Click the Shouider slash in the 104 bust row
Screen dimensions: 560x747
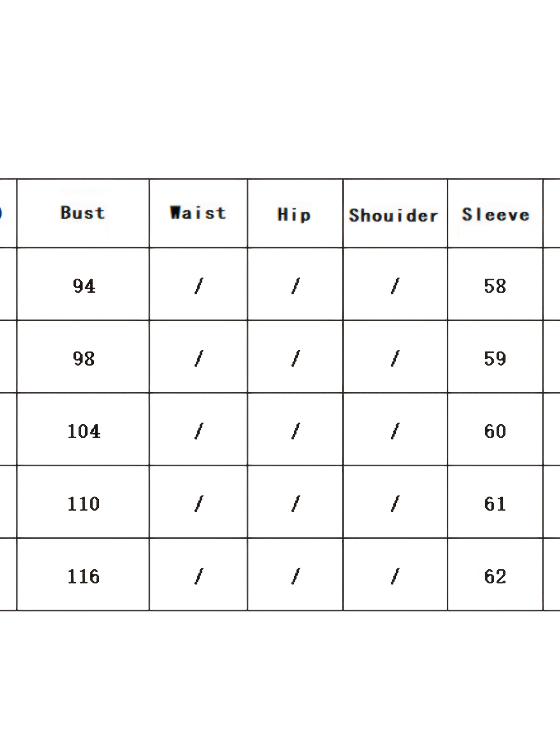pyautogui.click(x=395, y=431)
